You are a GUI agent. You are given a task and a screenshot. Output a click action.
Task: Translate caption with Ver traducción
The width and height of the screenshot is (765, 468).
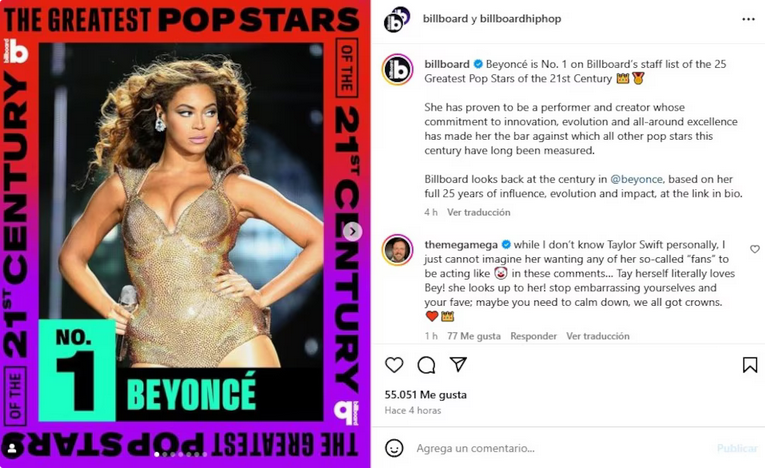479,212
